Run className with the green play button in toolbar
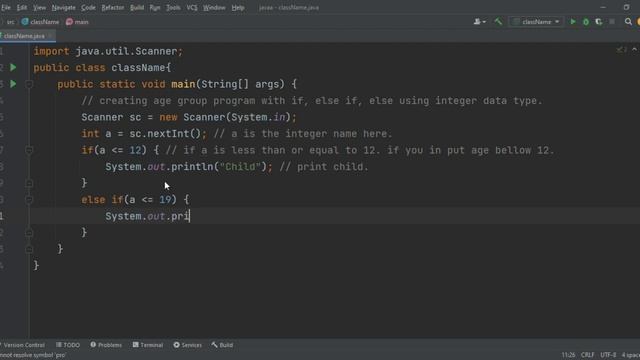The width and height of the screenshot is (640, 360). click(573, 22)
